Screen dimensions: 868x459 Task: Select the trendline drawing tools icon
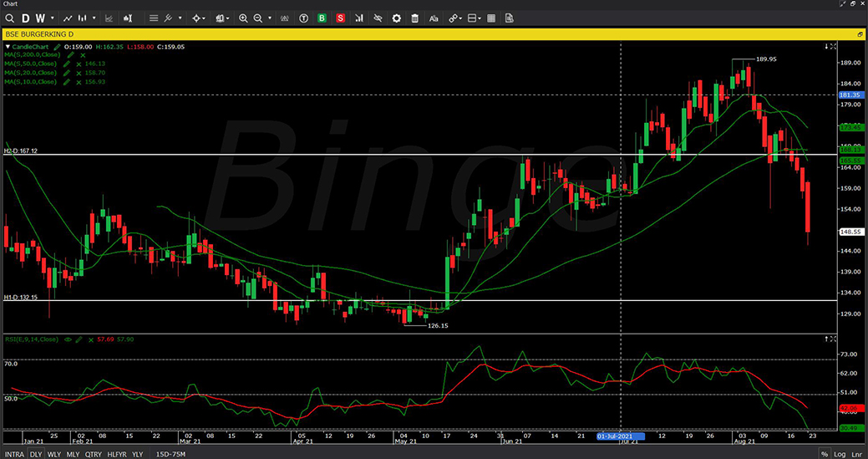tap(168, 18)
